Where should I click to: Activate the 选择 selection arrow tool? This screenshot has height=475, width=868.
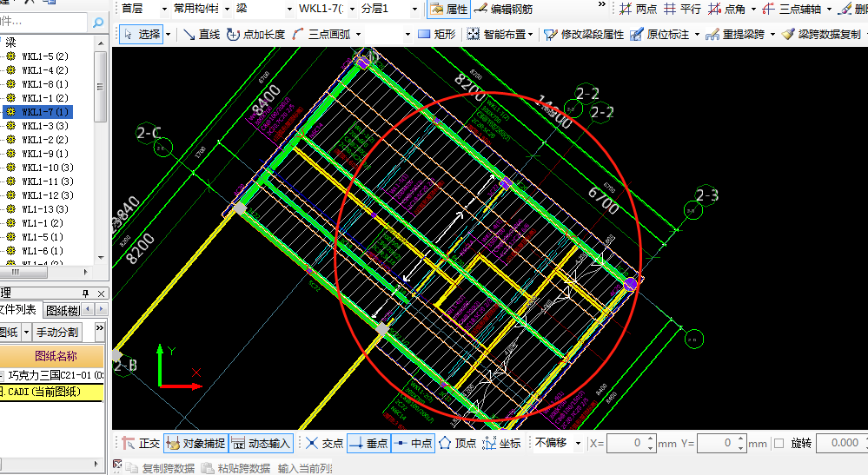pos(142,34)
